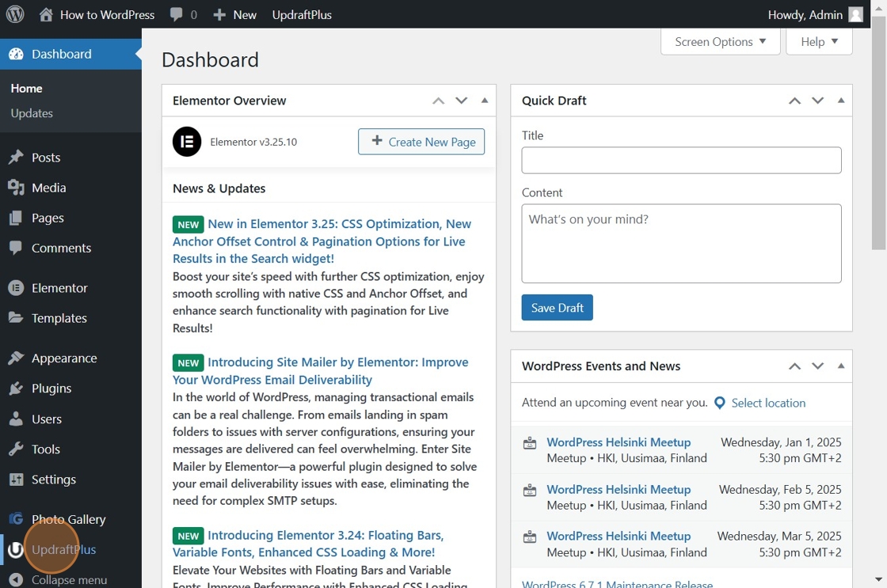Click the Posts pushpin icon
This screenshot has width=887, height=588.
(16, 157)
